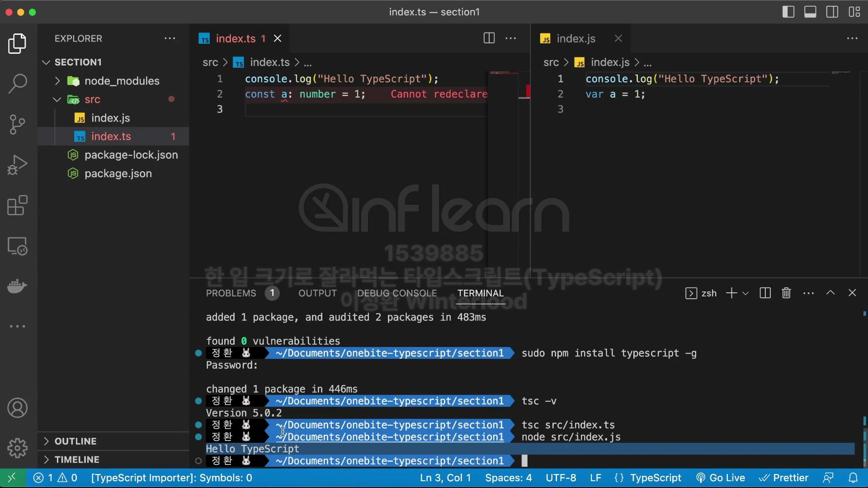The width and height of the screenshot is (868, 488).
Task: Expand the node_modules folder
Action: coord(122,81)
